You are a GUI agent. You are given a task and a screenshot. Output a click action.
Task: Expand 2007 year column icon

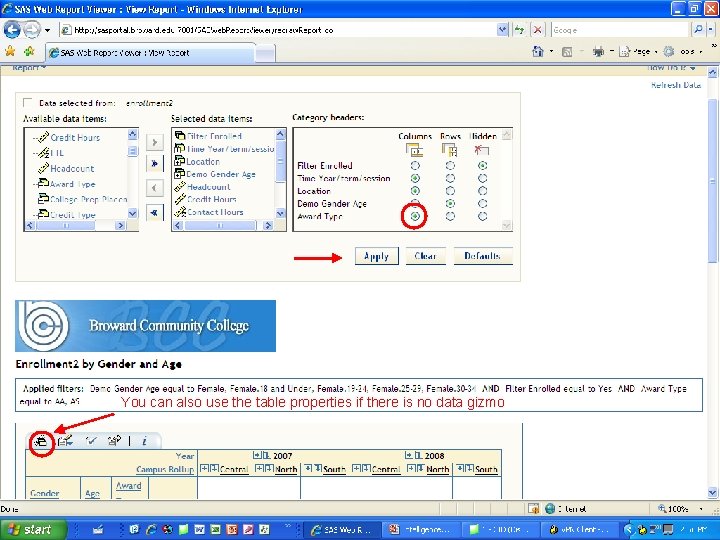(x=258, y=456)
